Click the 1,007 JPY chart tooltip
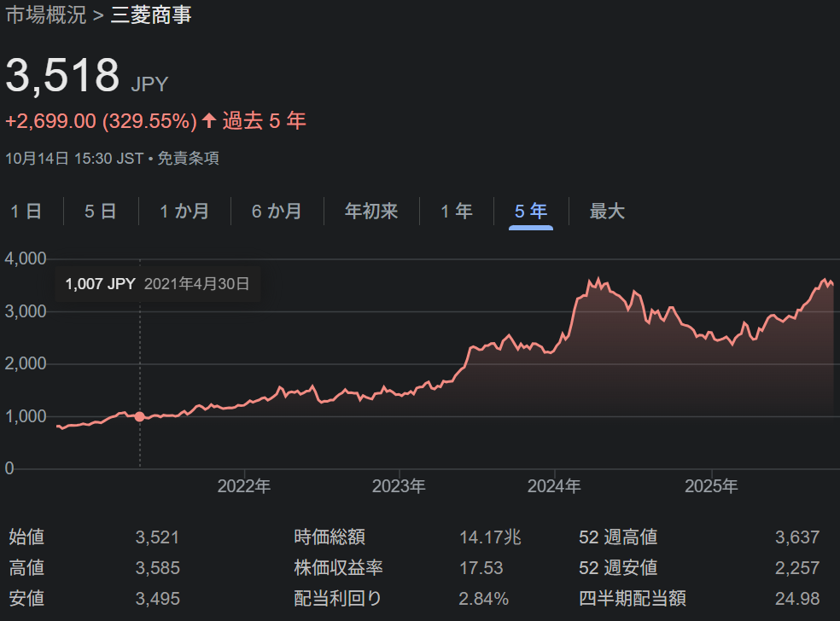Viewport: 840px width, 621px height. [x=157, y=284]
